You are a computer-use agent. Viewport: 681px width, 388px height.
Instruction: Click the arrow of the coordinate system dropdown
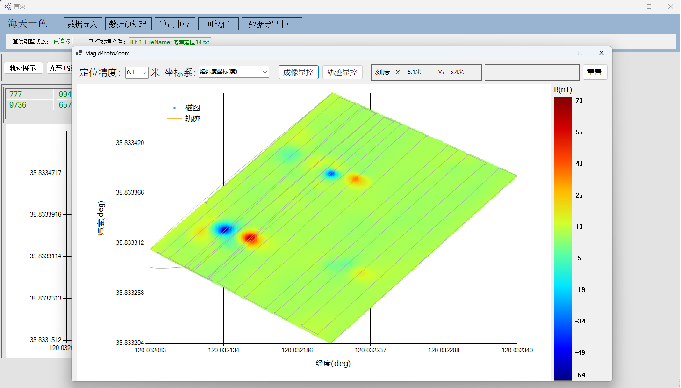[x=264, y=72]
